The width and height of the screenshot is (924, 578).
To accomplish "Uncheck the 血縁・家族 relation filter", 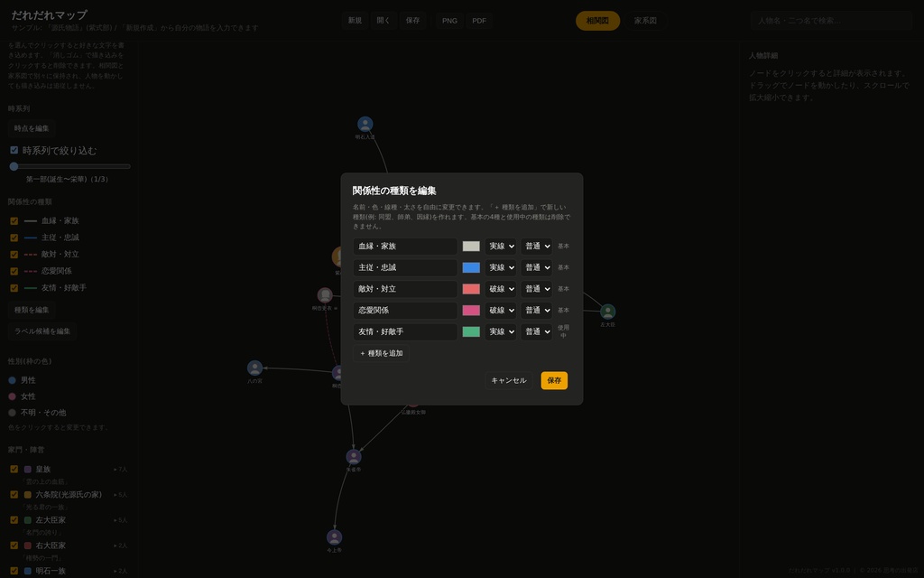I will click(x=14, y=221).
